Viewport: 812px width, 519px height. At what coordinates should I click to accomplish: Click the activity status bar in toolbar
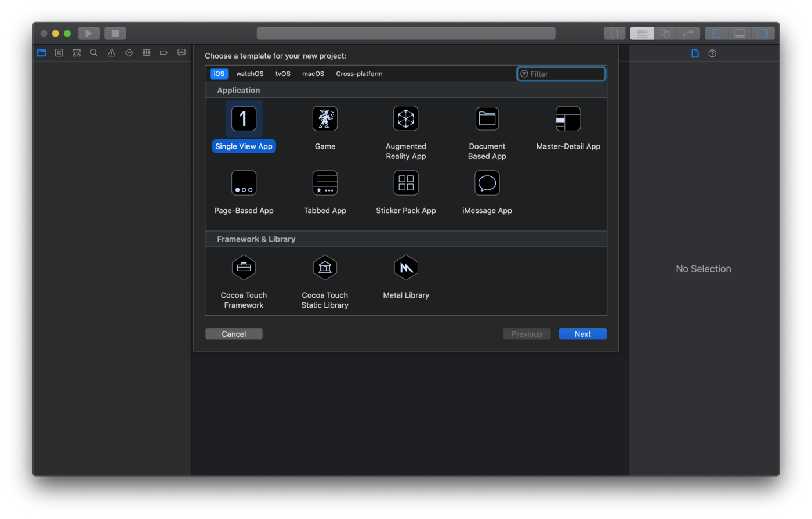tap(406, 34)
